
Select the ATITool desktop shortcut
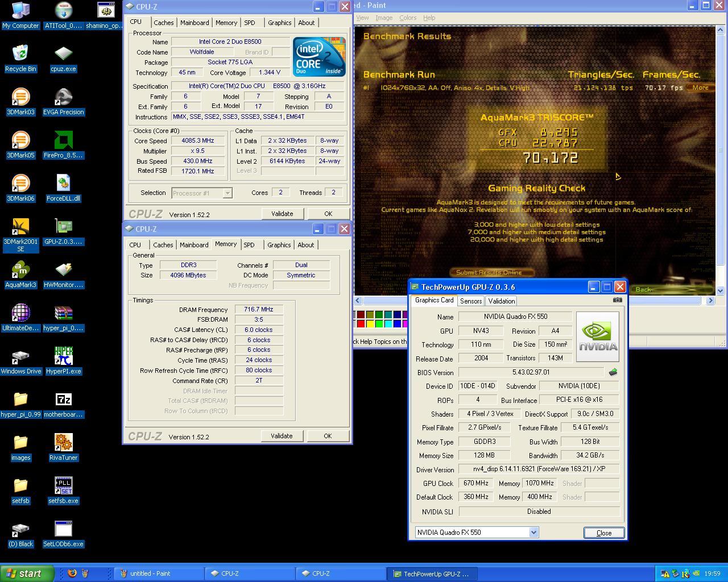[x=64, y=15]
